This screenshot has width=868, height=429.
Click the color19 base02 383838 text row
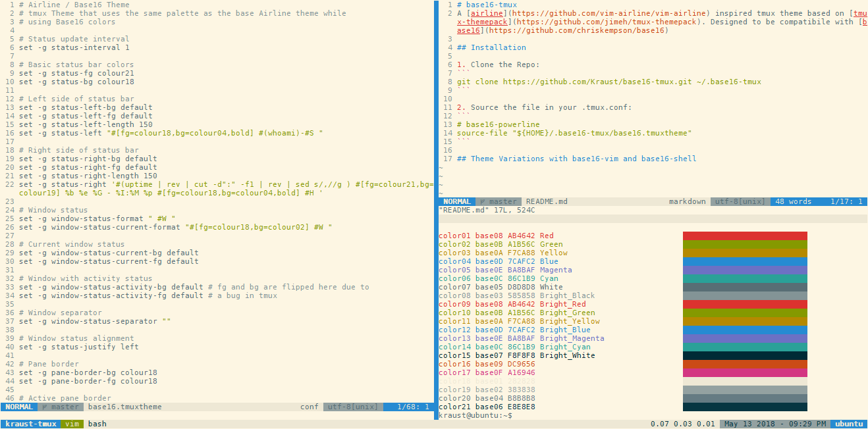[x=487, y=390]
